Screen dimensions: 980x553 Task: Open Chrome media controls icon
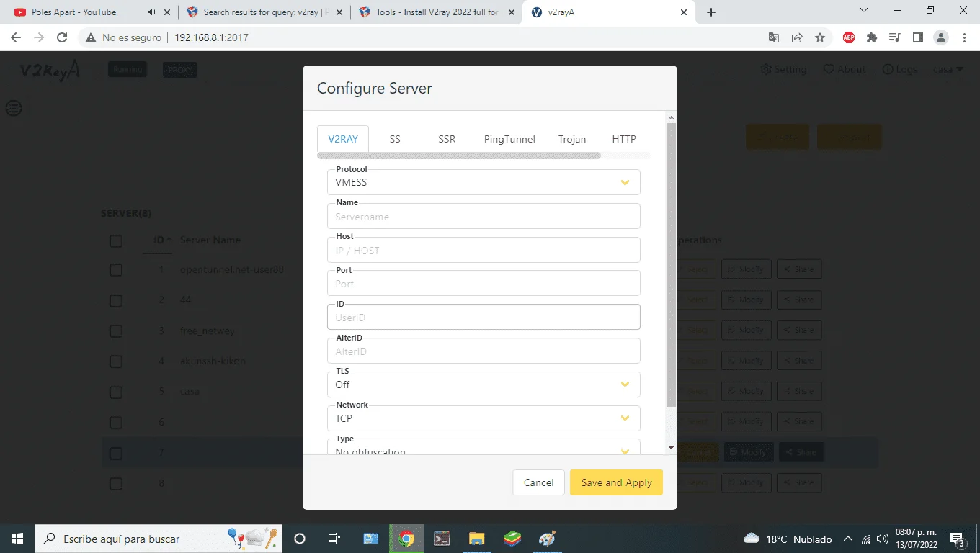pyautogui.click(x=895, y=37)
